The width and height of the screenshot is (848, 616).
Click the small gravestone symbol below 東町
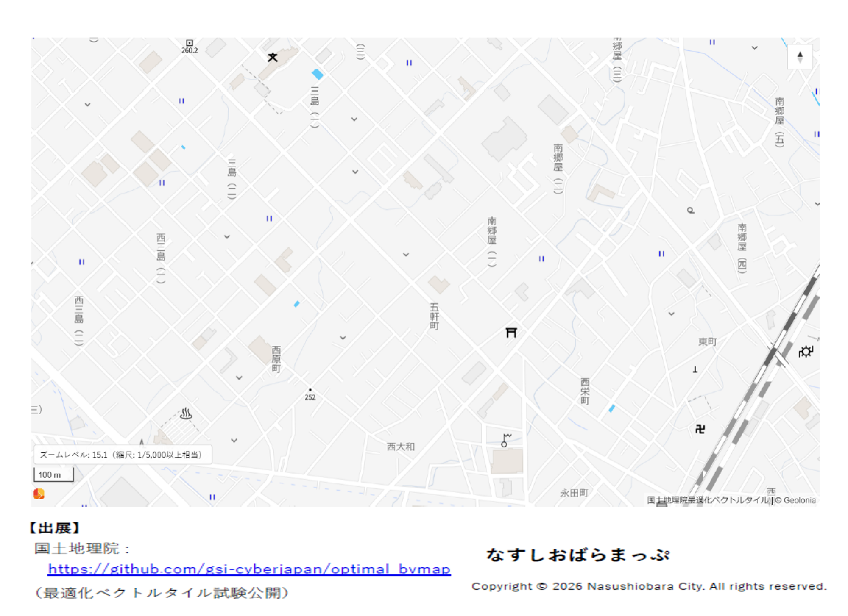(x=695, y=370)
